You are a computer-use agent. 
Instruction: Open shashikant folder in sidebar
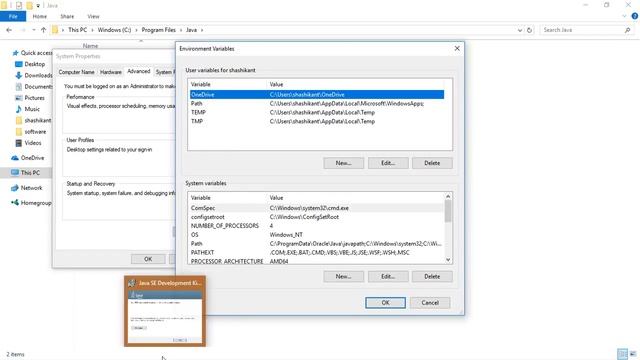click(x=33, y=120)
